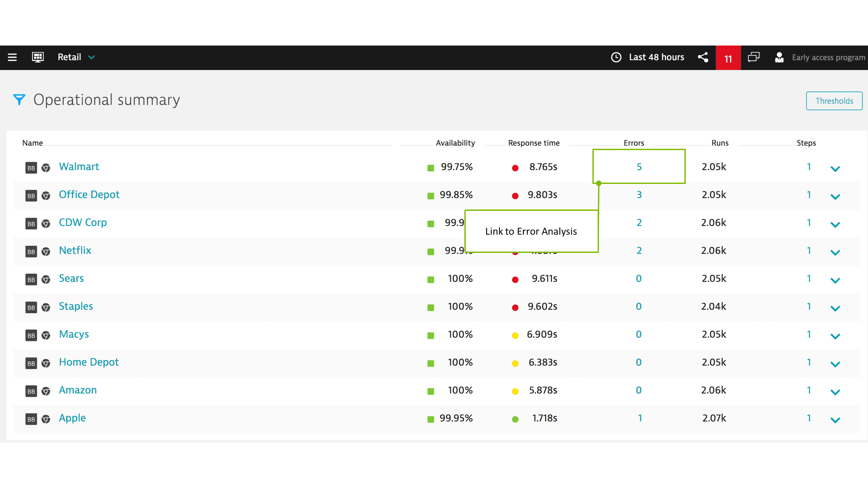This screenshot has height=488, width=868.
Task: Sort by the Runs column header
Action: [x=720, y=143]
